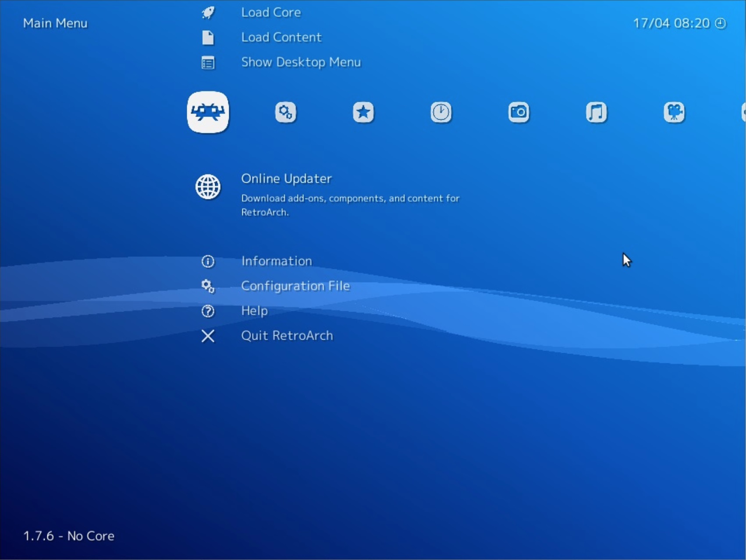Click the Help question mark icon

tap(208, 311)
